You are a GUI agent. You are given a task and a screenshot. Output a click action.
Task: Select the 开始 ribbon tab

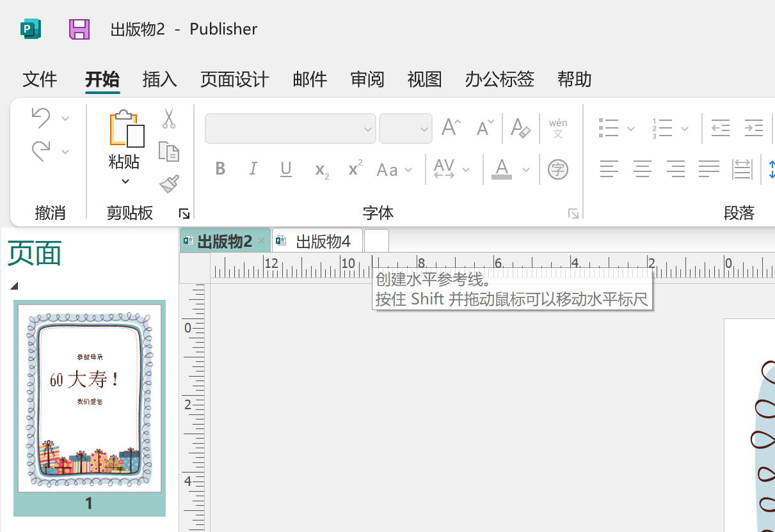click(102, 79)
